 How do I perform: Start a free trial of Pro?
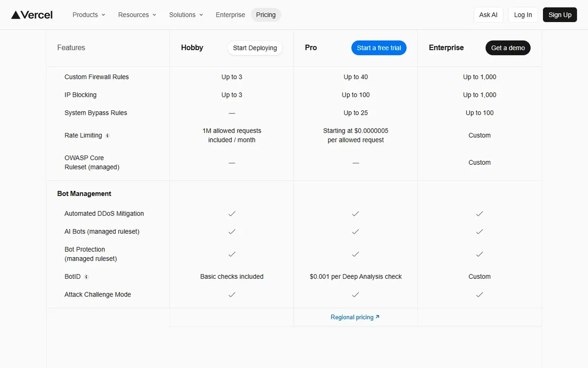pyautogui.click(x=379, y=48)
